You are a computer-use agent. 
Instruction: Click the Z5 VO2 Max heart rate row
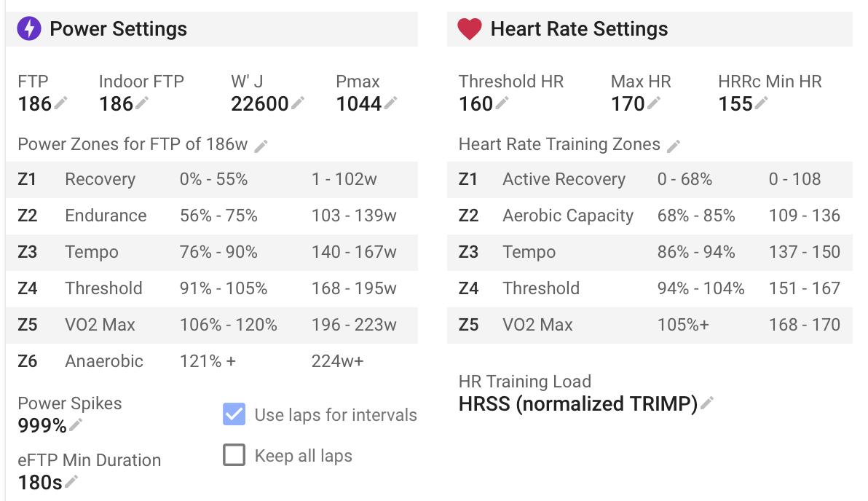coord(650,325)
